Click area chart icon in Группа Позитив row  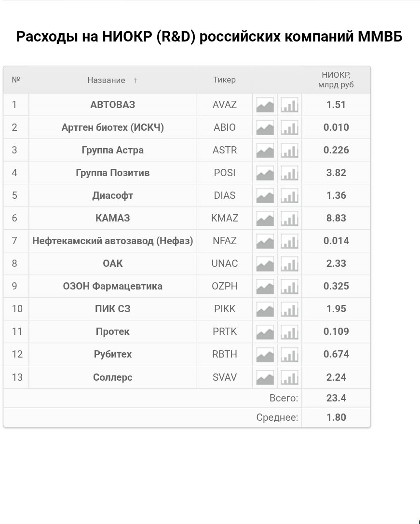coord(265,173)
